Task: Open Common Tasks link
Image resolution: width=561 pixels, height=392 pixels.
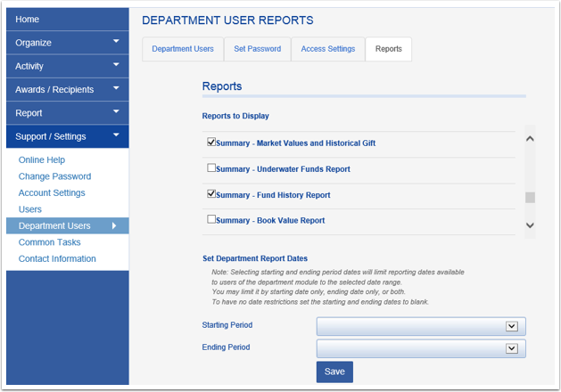Action: (x=49, y=242)
